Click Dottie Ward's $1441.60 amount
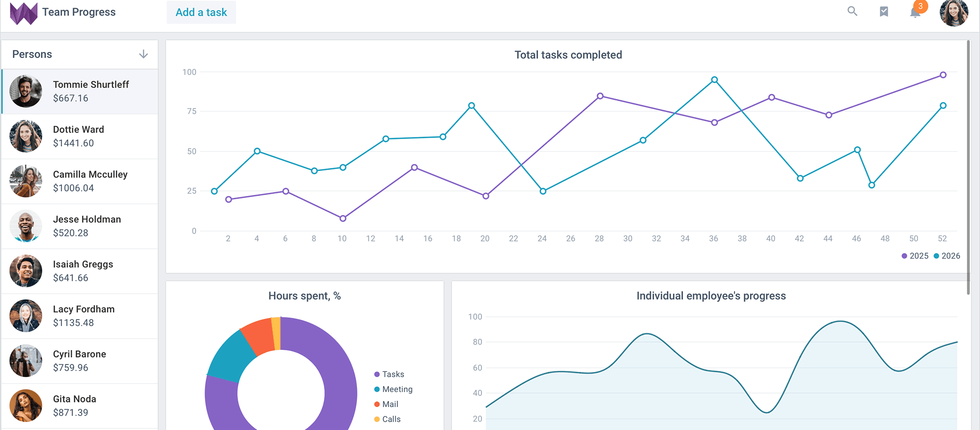 [x=73, y=143]
